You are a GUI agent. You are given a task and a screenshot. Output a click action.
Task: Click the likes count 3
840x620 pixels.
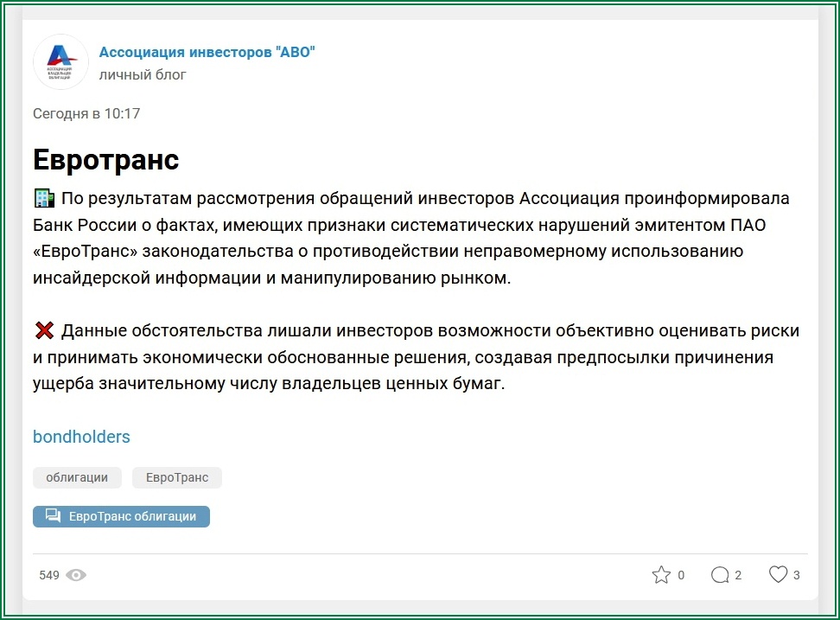coord(797,575)
